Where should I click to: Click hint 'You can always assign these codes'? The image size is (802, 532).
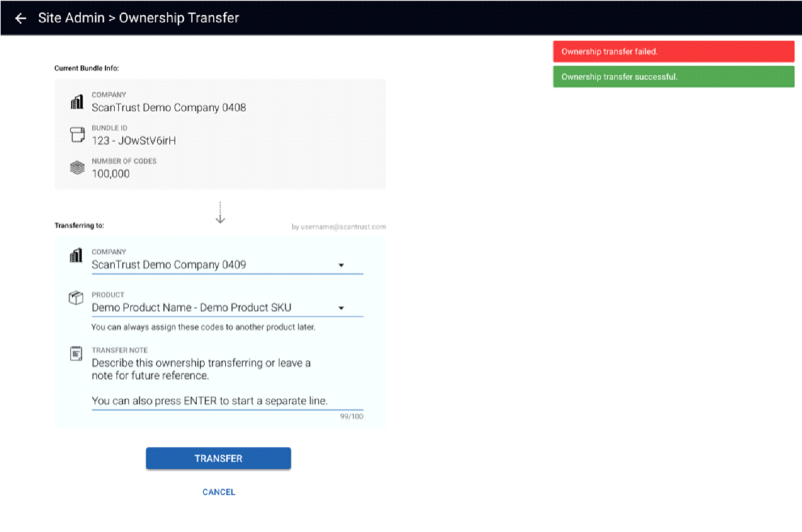(x=203, y=327)
